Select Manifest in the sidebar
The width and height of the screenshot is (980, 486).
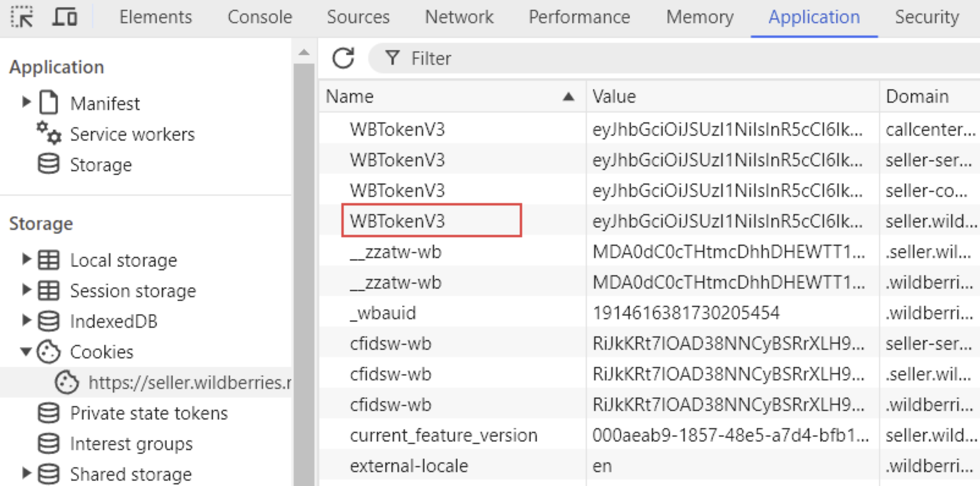pyautogui.click(x=105, y=103)
